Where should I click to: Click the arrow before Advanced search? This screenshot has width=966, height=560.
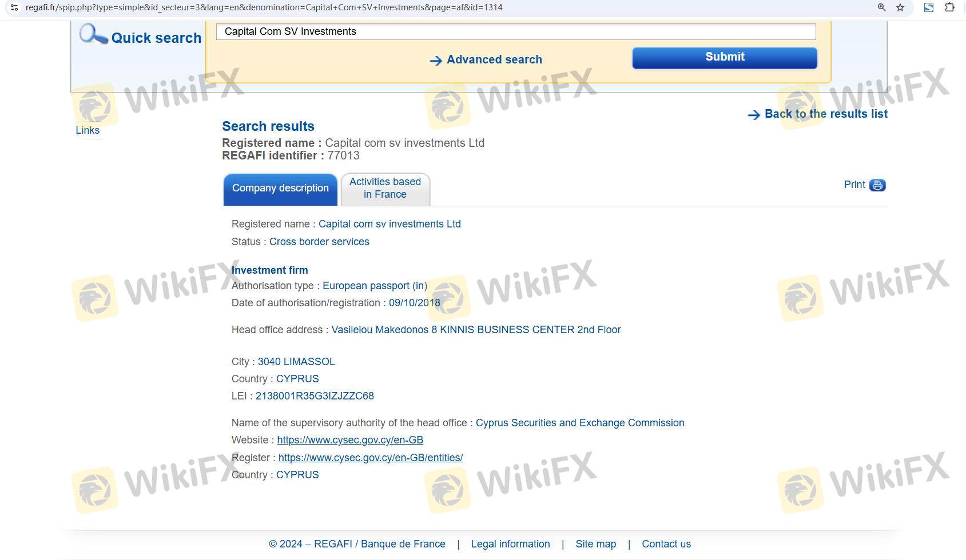436,61
